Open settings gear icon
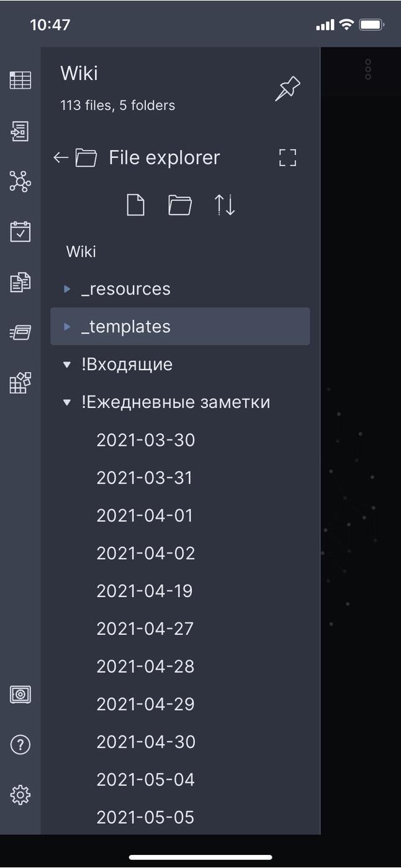Image resolution: width=401 pixels, height=868 pixels. coord(20,795)
